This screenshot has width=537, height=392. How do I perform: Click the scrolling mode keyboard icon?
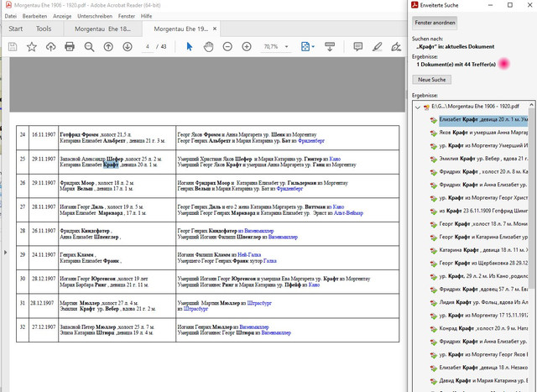(x=330, y=47)
